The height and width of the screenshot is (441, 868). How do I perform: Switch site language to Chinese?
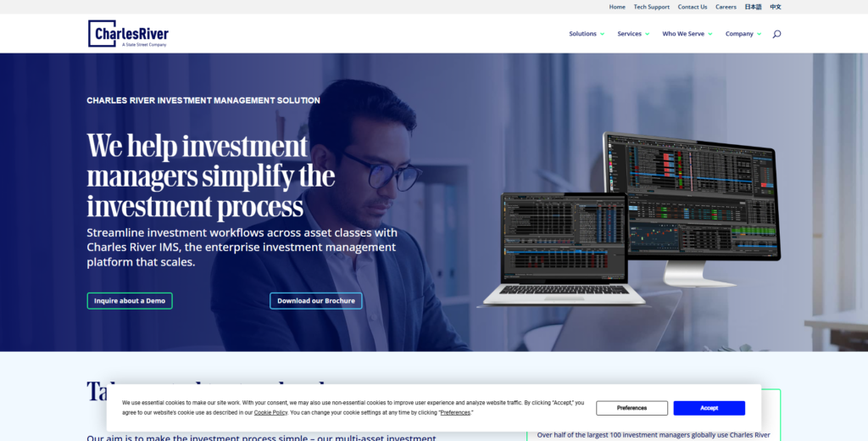pos(775,7)
